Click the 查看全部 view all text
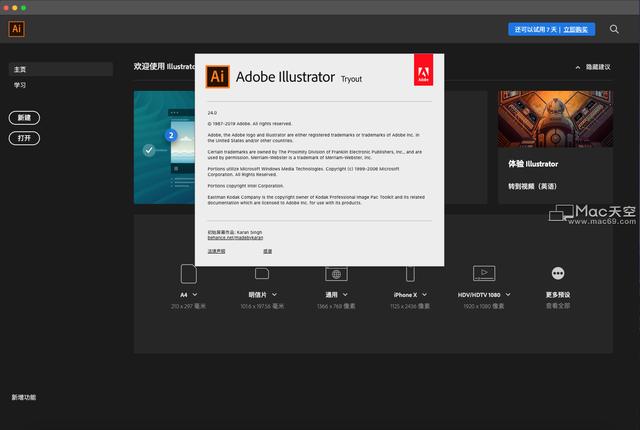640x430 pixels. click(558, 306)
